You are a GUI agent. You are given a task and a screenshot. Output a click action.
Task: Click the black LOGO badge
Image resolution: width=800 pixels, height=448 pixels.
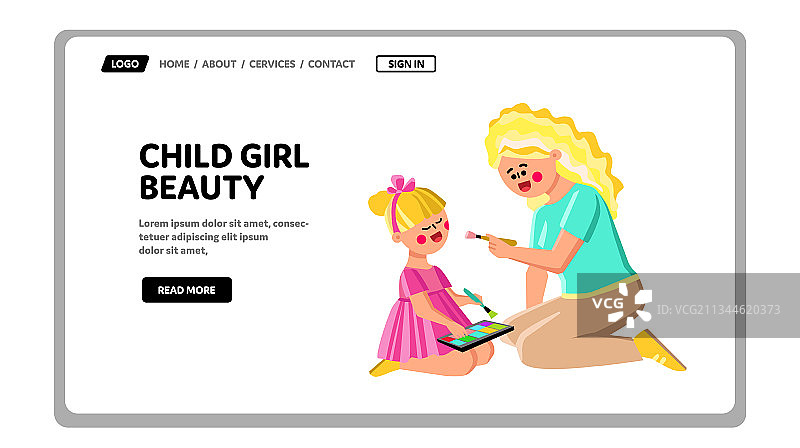125,64
